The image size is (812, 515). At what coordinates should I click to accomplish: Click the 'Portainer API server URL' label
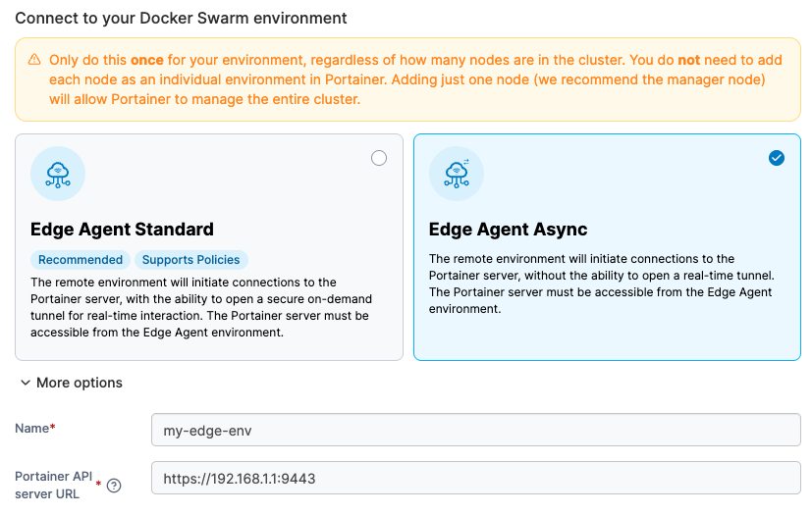(54, 485)
